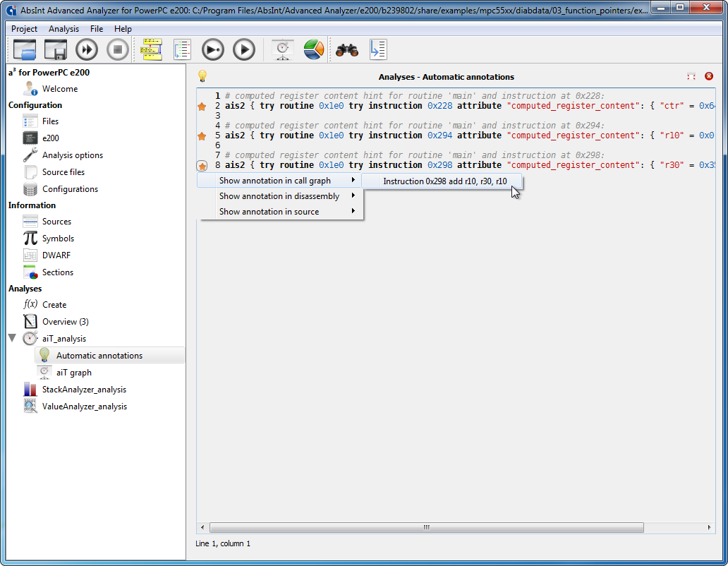This screenshot has height=566, width=728.
Task: Open Sections in sidebar
Action: (x=58, y=272)
